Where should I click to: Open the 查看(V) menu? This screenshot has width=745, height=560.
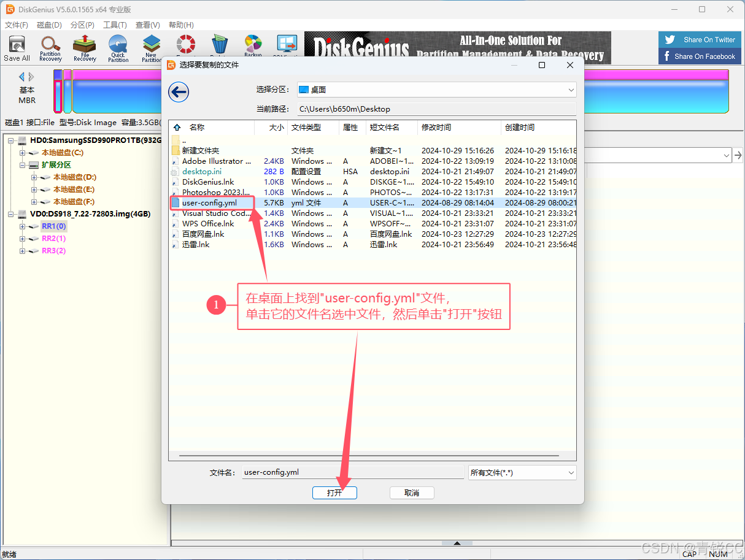148,25
